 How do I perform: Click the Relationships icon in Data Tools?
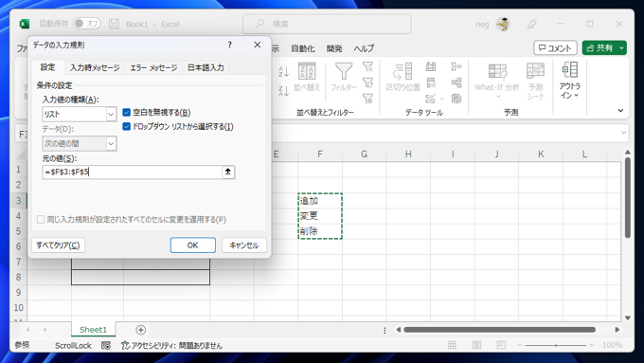point(456,82)
